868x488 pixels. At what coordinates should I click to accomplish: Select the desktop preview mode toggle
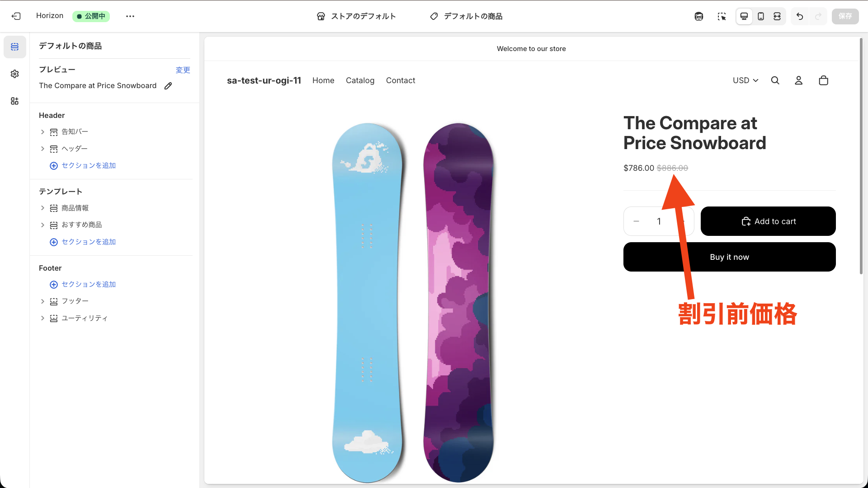(x=744, y=16)
